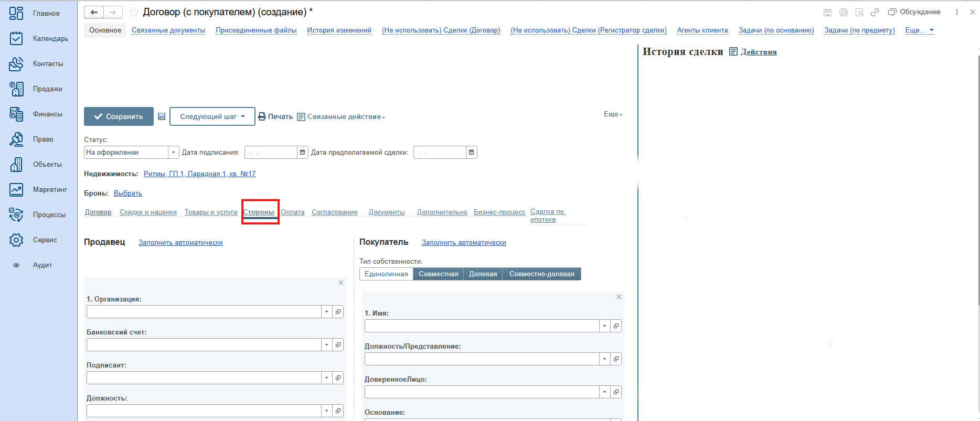Image resolution: width=980 pixels, height=421 pixels.
Task: Open the Связанные документы tab
Action: [x=168, y=30]
